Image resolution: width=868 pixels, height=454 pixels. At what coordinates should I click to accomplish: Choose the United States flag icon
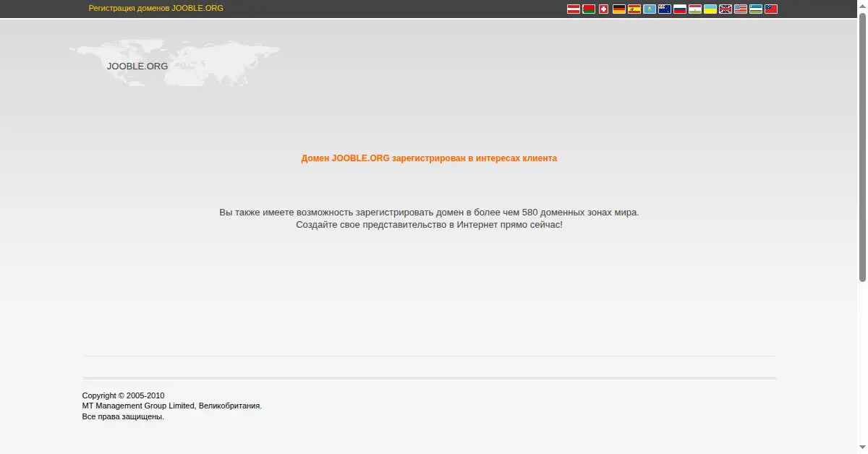pos(741,9)
